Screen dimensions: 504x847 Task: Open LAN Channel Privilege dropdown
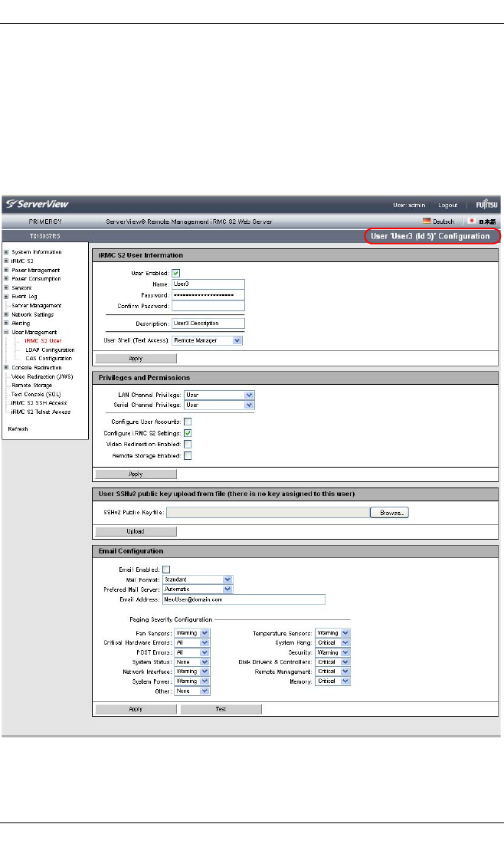coord(219,396)
